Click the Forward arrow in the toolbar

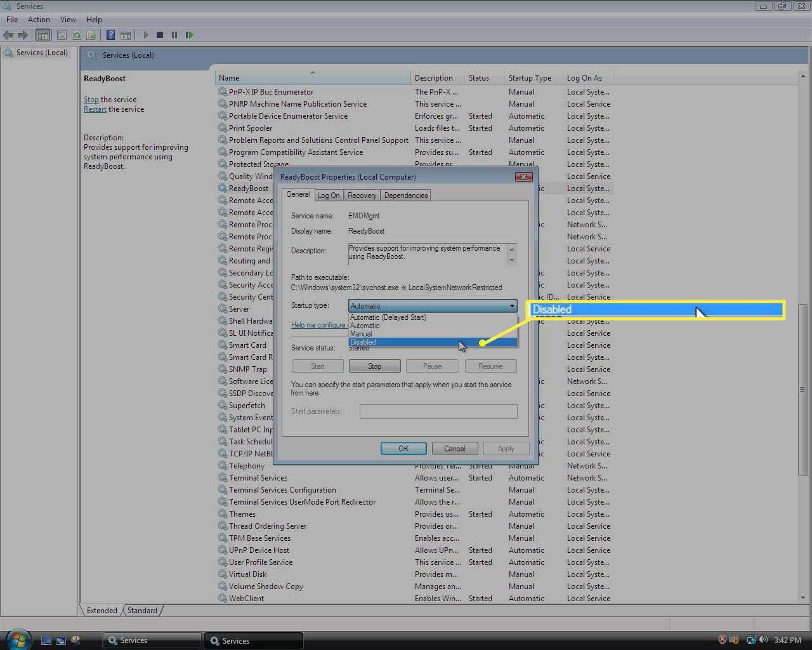pyautogui.click(x=23, y=35)
